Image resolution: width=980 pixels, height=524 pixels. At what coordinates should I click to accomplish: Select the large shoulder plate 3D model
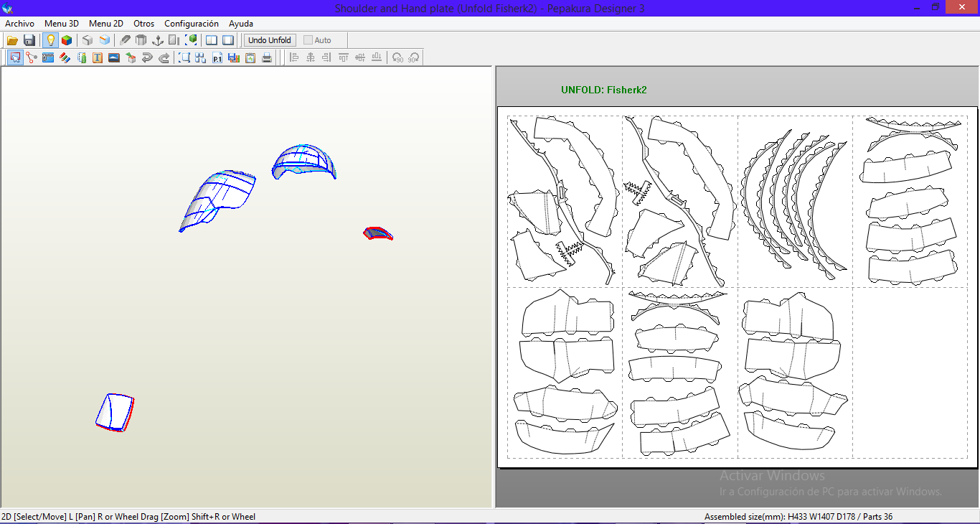click(x=217, y=200)
